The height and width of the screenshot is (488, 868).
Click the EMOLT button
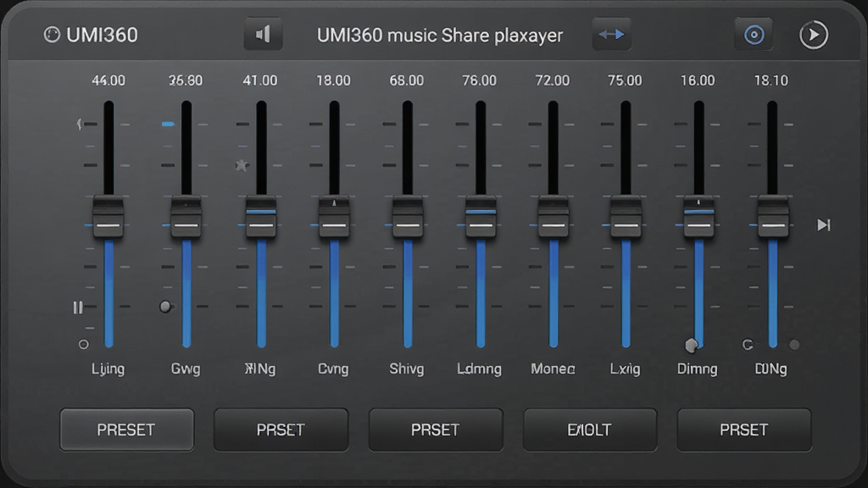tap(590, 430)
